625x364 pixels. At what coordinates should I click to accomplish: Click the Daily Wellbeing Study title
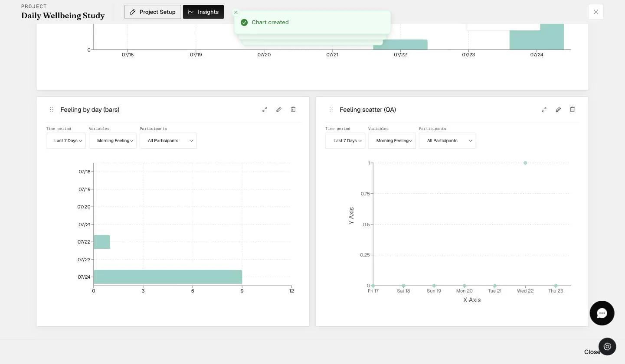coord(63,16)
